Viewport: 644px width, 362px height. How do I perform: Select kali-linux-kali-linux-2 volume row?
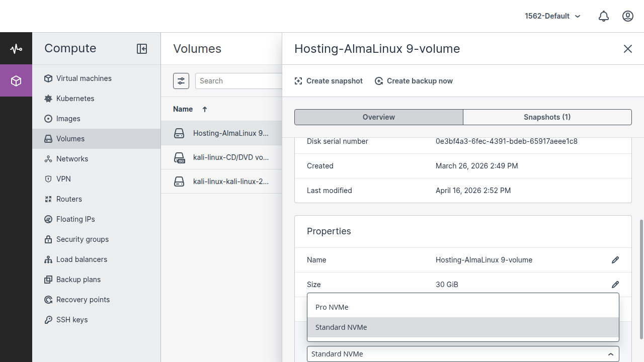click(221, 182)
